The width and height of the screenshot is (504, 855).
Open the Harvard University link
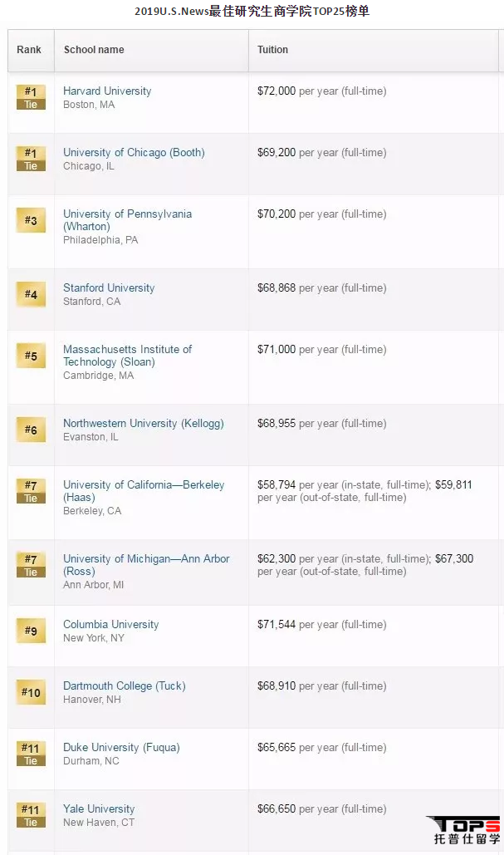107,91
